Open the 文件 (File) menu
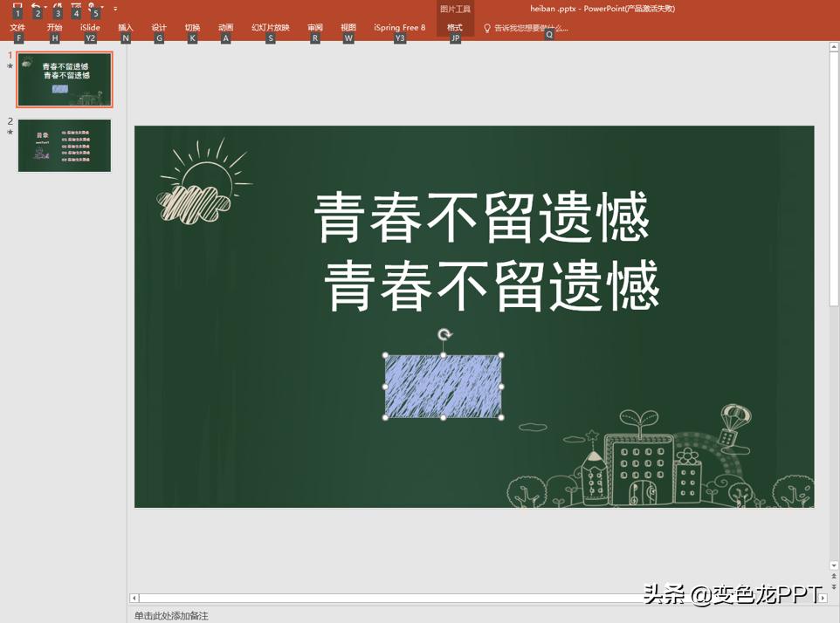The height and width of the screenshot is (623, 840). 17,27
